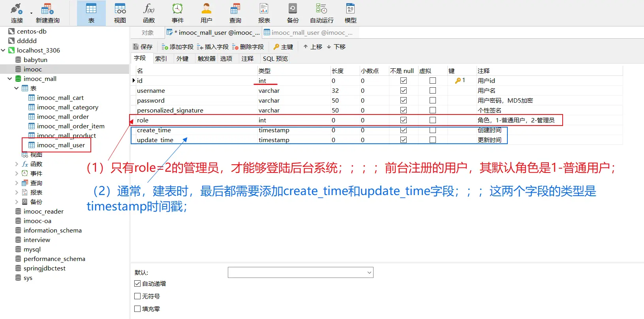The height and width of the screenshot is (319, 644).
Task: Uncheck the 自动递增 auto increment checkbox
Action: click(137, 283)
